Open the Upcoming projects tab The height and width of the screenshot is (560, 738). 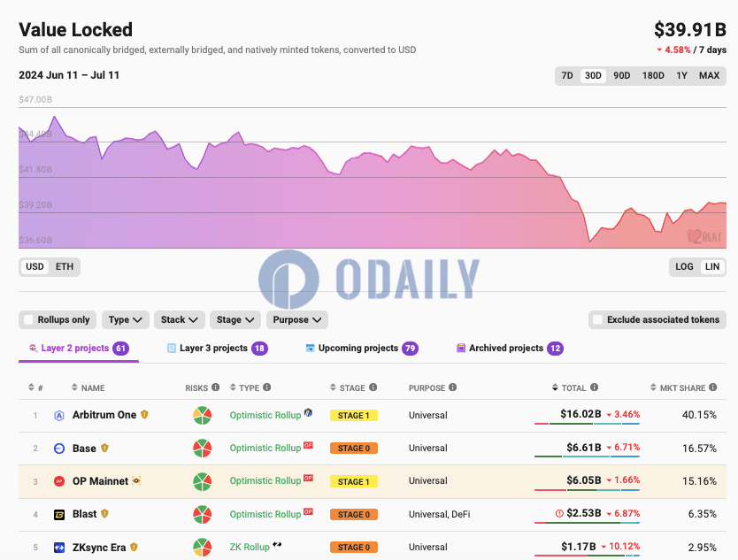[362, 349]
